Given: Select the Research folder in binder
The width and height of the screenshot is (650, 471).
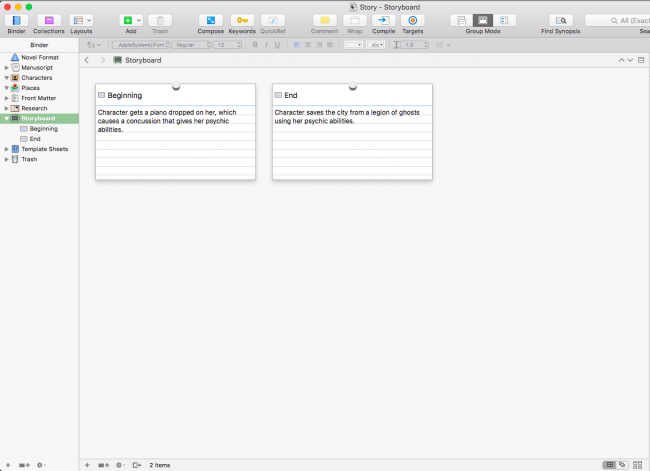Looking at the screenshot, I should [34, 108].
